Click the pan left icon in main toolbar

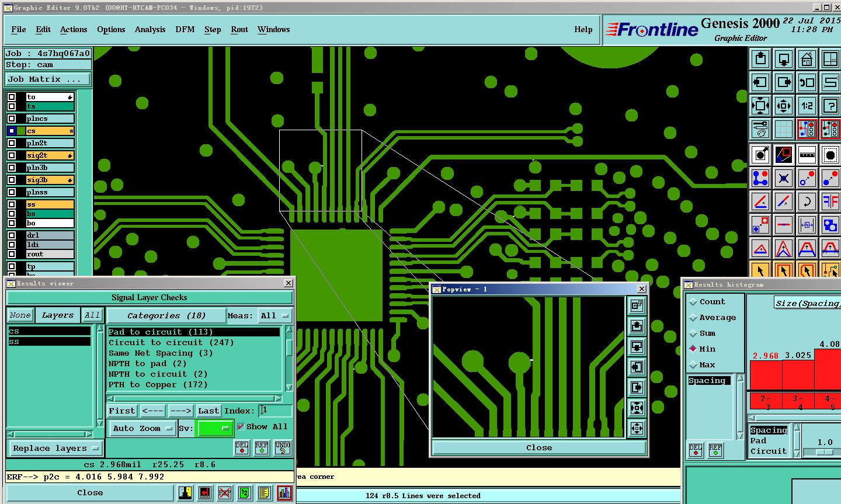[760, 82]
